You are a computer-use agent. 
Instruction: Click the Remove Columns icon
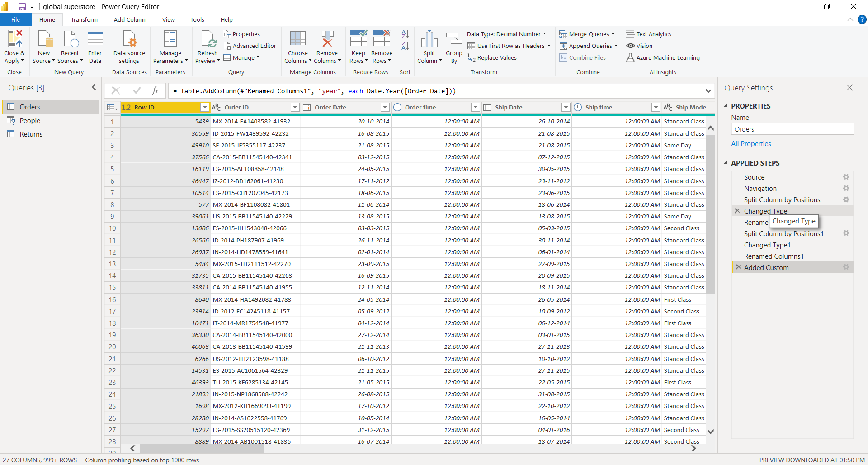(x=327, y=39)
